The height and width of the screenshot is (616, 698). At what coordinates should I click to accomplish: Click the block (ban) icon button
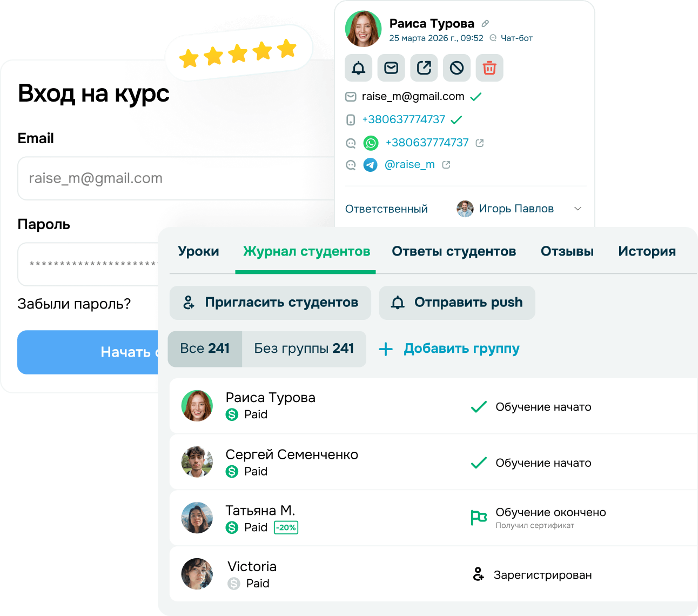[x=457, y=68]
